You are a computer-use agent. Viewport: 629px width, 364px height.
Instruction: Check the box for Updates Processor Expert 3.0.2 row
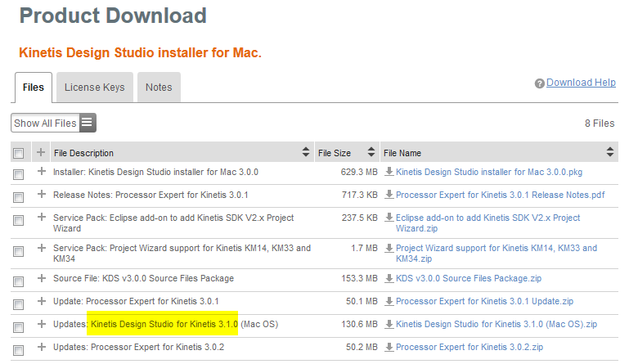[19, 350]
